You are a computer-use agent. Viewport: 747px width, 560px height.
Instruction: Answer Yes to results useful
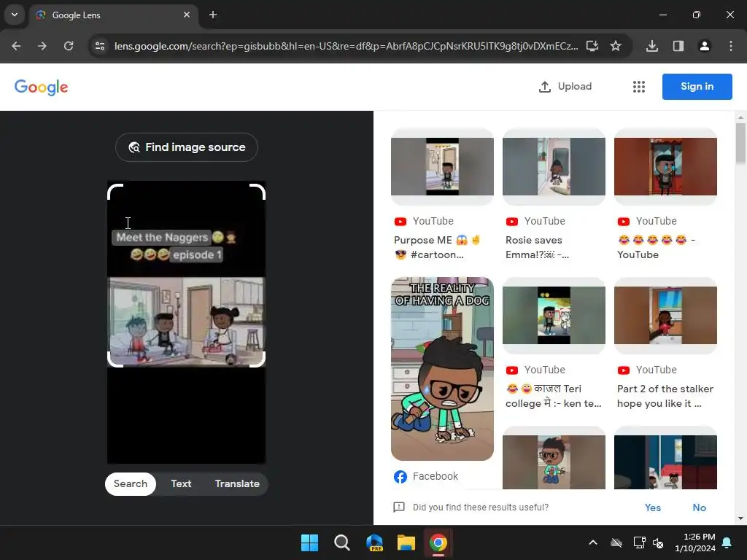tap(653, 507)
